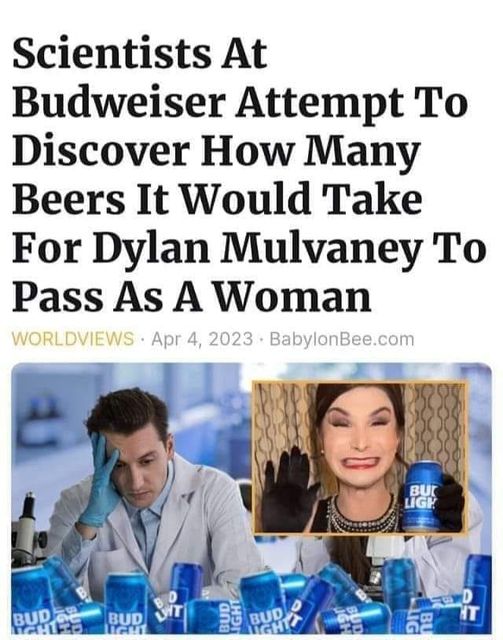The image size is (503, 640).
Task: Click the beaded necklace in inset photo
Action: pos(359,514)
